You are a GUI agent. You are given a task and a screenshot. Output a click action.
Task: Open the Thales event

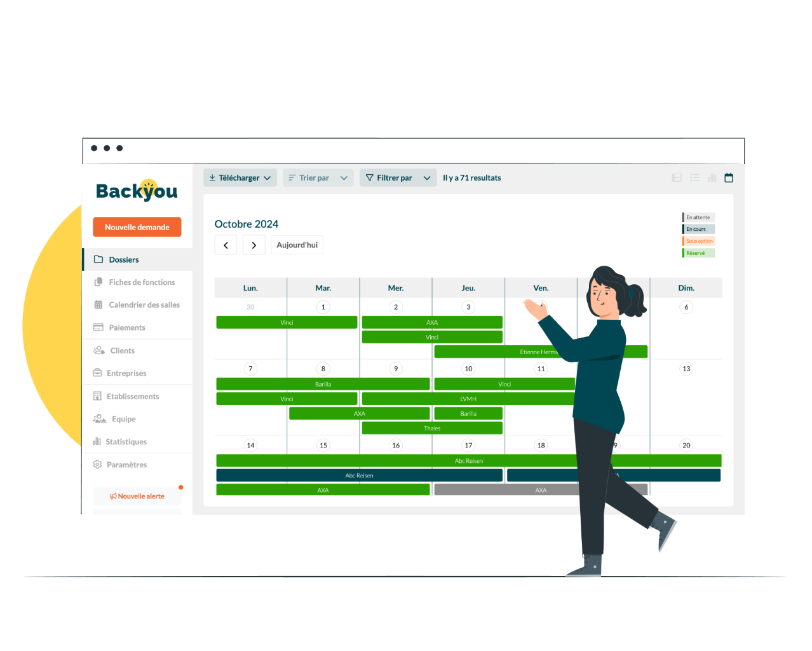point(432,428)
